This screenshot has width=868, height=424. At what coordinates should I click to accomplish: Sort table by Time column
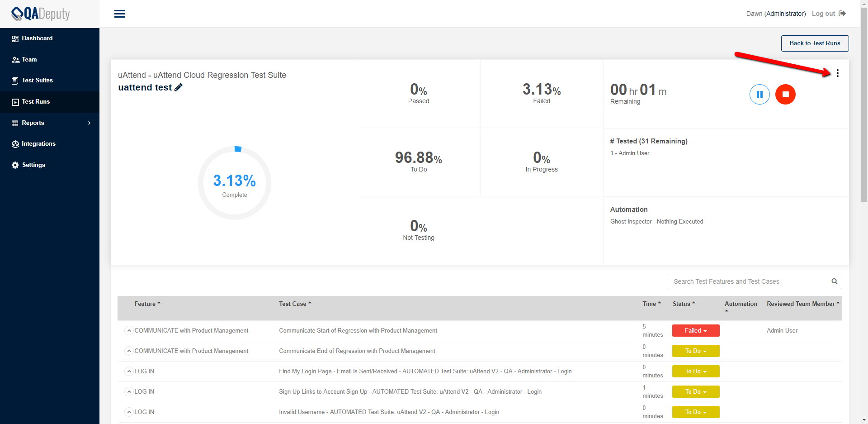tap(651, 304)
